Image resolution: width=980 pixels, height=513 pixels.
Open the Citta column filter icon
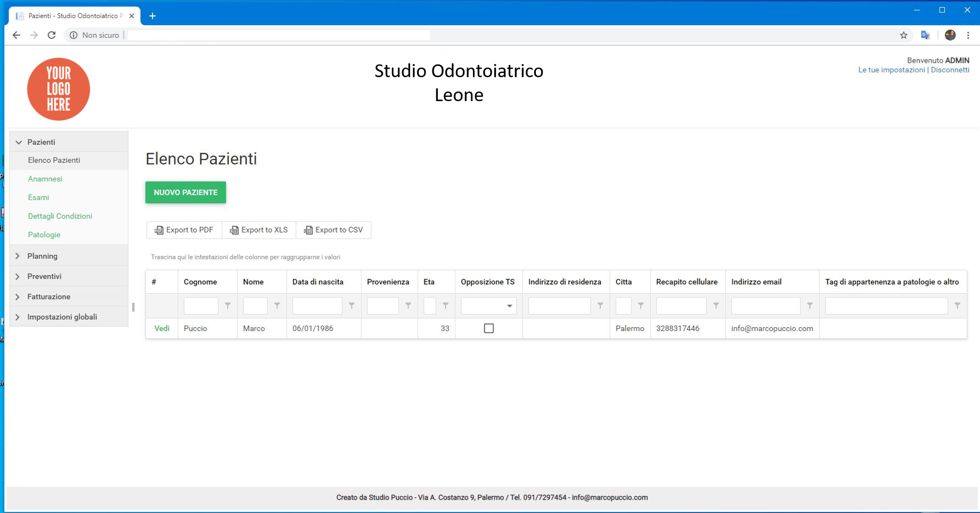pos(641,305)
